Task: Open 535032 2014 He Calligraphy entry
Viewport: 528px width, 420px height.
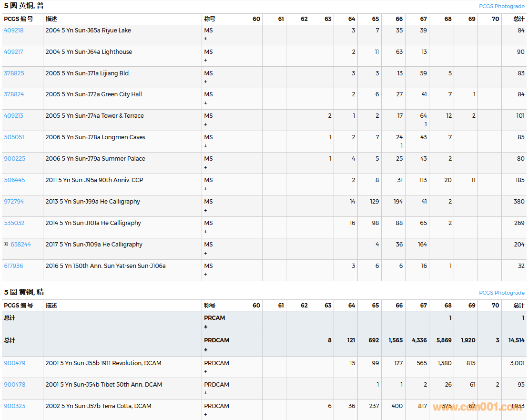Action: click(x=14, y=223)
